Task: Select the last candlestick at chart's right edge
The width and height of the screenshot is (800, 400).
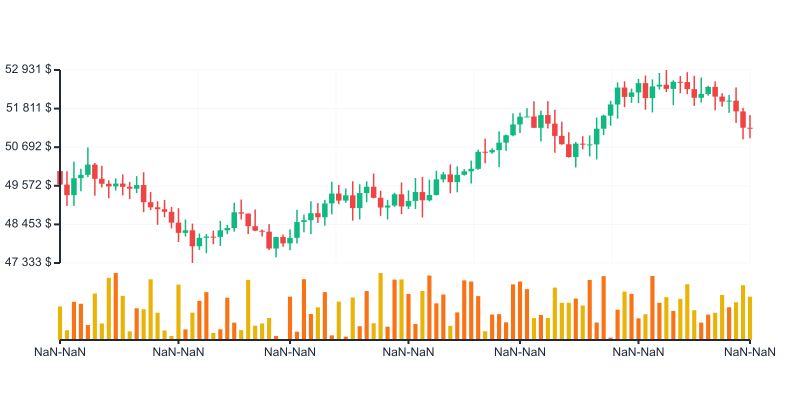Action: [750, 128]
